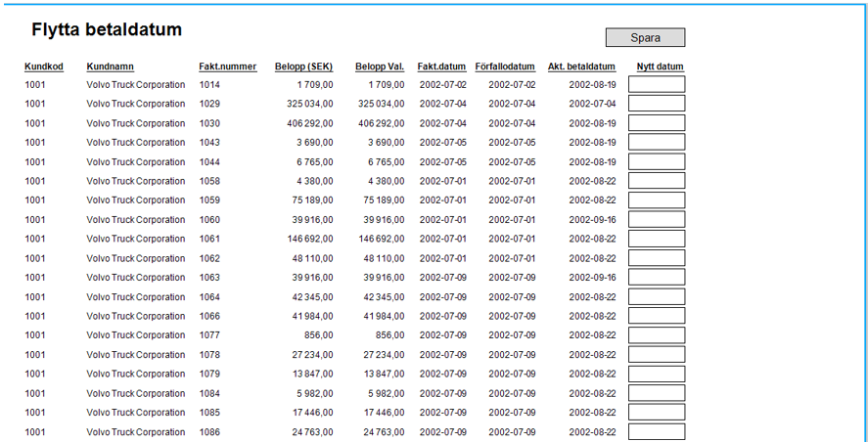Click SEK amount 406 292,00
868x442 pixels.
(310, 123)
